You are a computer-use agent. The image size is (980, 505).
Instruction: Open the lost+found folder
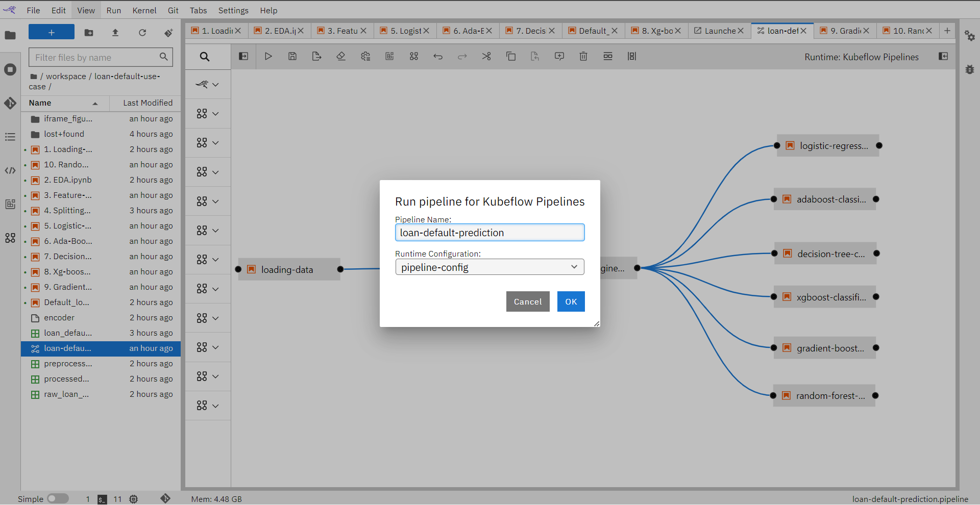pyautogui.click(x=101, y=134)
